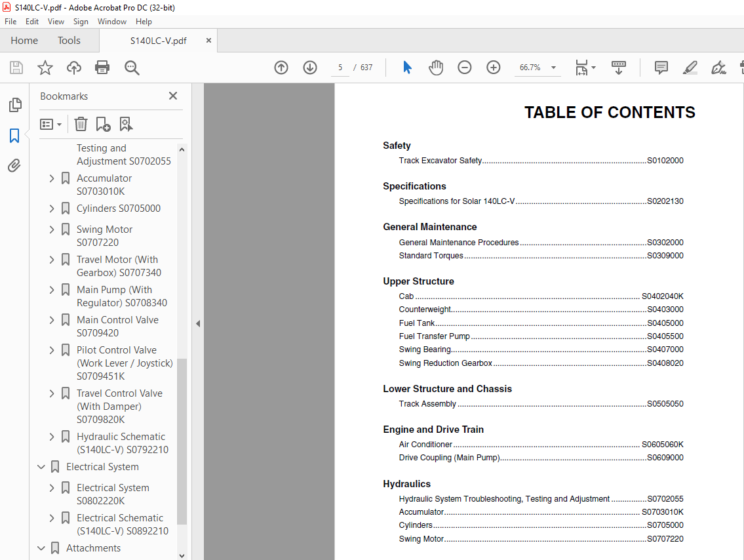Expand the Main Control Valve bookmark
Screen dimensions: 744x560
pyautogui.click(x=52, y=321)
